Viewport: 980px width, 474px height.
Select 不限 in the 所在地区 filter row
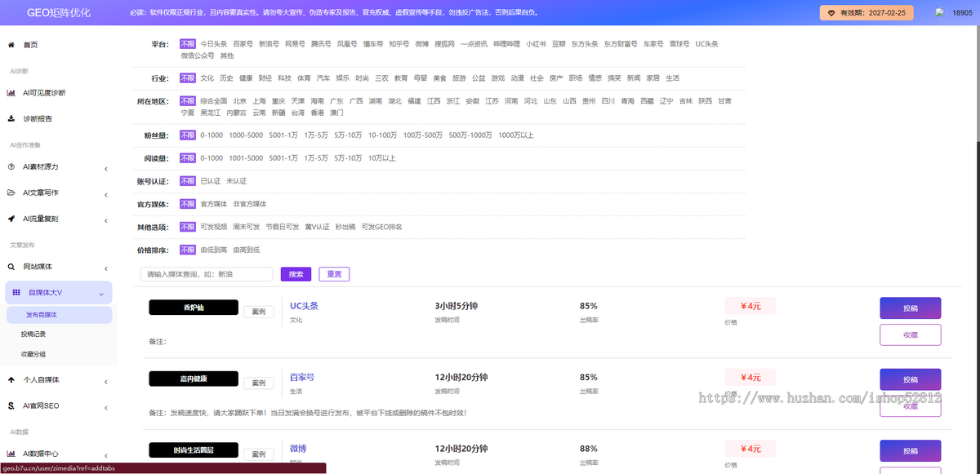(188, 101)
